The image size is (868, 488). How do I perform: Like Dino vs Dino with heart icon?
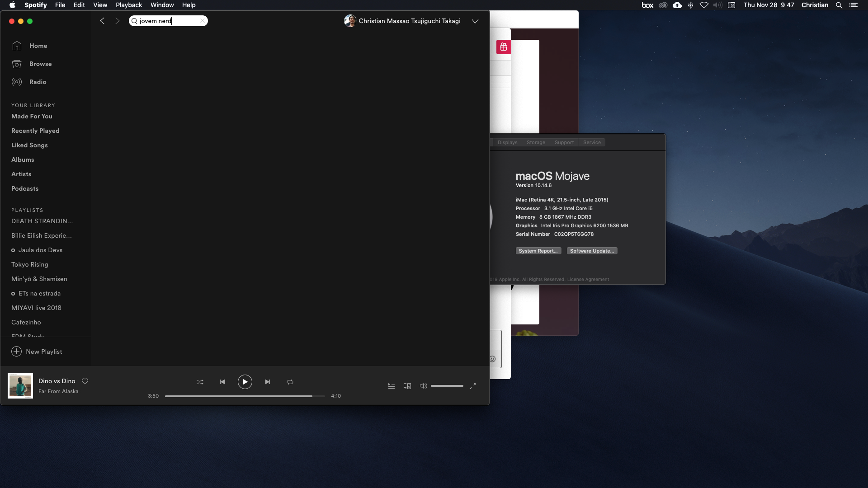coord(85,381)
